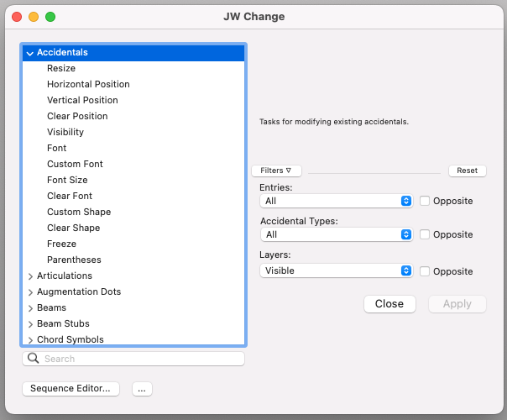Open the Accidental Types dropdown
Image resolution: width=507 pixels, height=420 pixels.
pyautogui.click(x=336, y=234)
